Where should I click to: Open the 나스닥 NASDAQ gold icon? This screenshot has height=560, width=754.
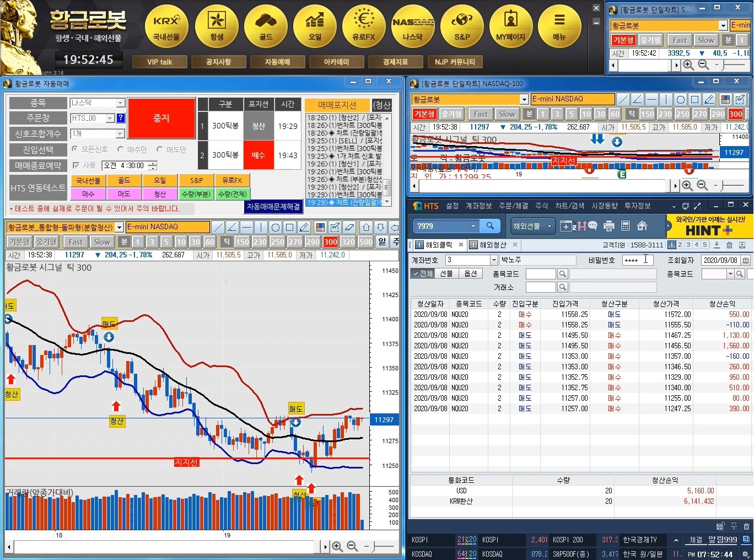click(x=413, y=25)
